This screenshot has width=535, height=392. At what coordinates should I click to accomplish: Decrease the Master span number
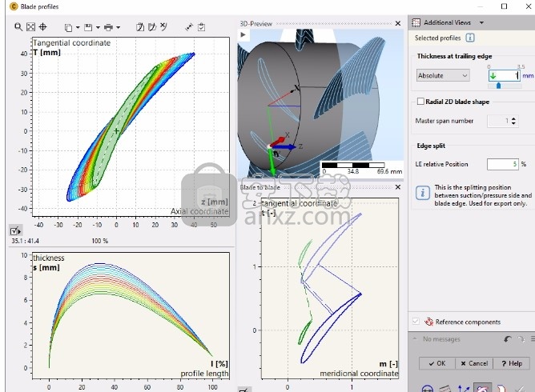coord(513,123)
